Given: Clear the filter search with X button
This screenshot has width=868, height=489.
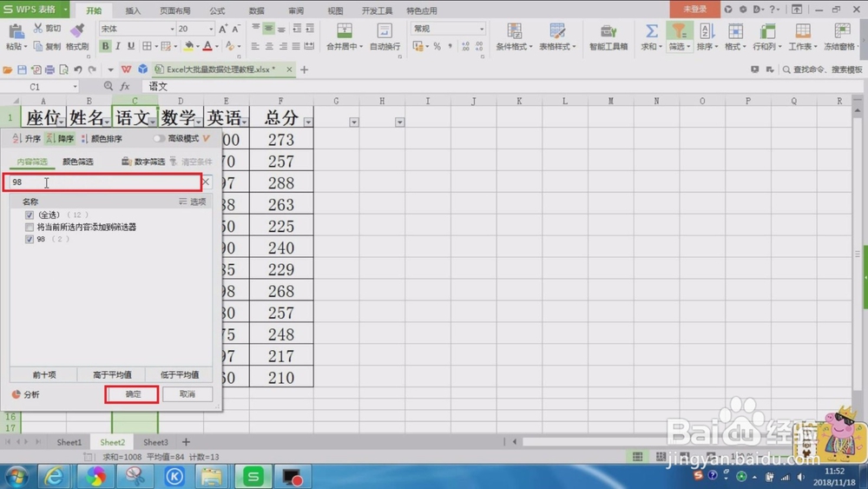Looking at the screenshot, I should click(x=206, y=182).
